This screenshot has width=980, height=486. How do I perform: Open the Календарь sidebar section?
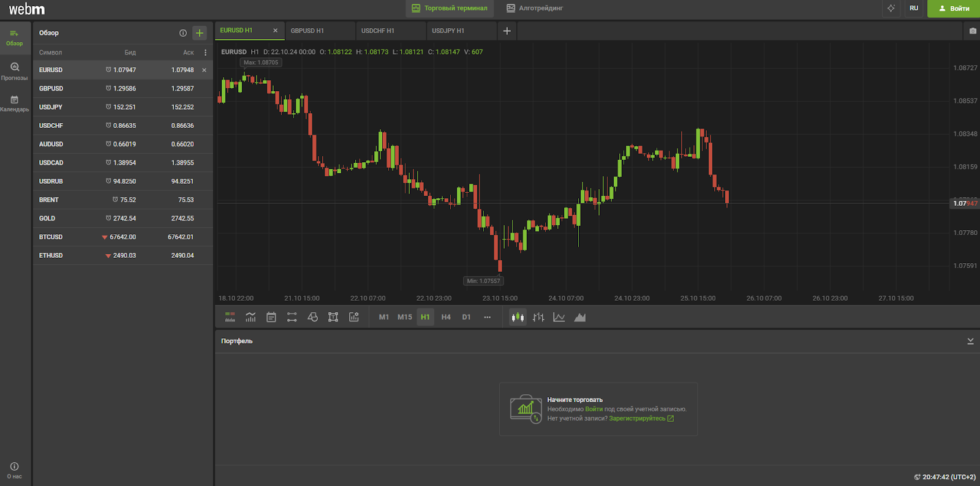click(15, 103)
